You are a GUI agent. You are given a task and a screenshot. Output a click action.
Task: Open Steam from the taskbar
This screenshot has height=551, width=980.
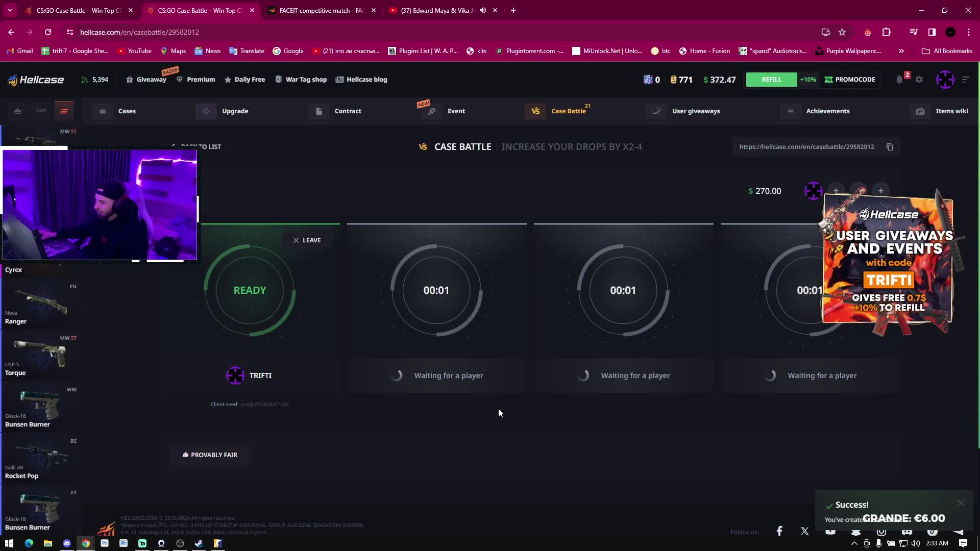199,543
